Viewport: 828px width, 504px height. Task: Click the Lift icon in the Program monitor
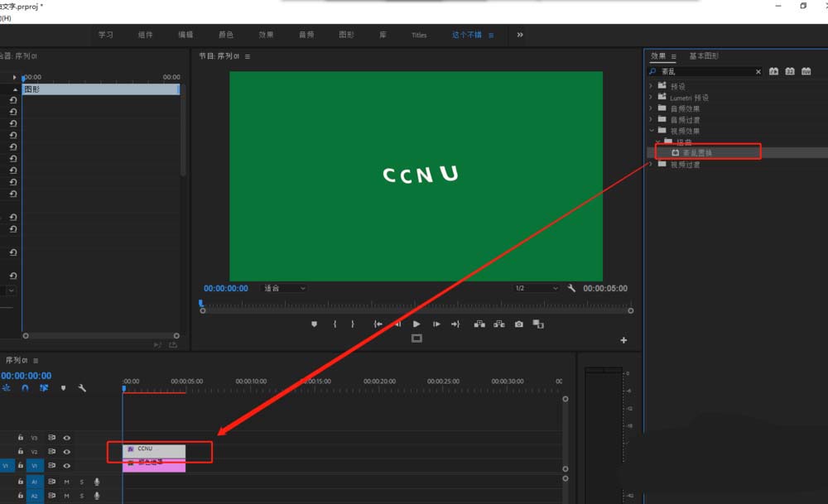click(x=479, y=324)
